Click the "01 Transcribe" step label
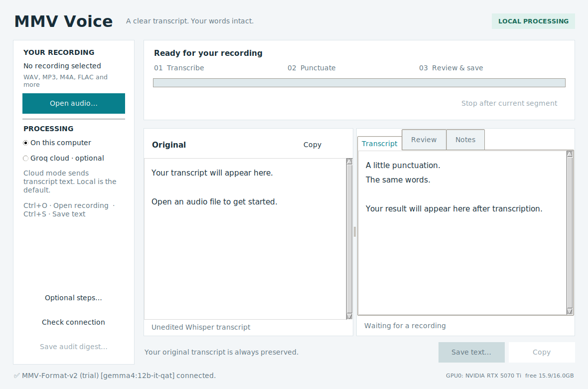The height and width of the screenshot is (389, 588). pos(179,68)
